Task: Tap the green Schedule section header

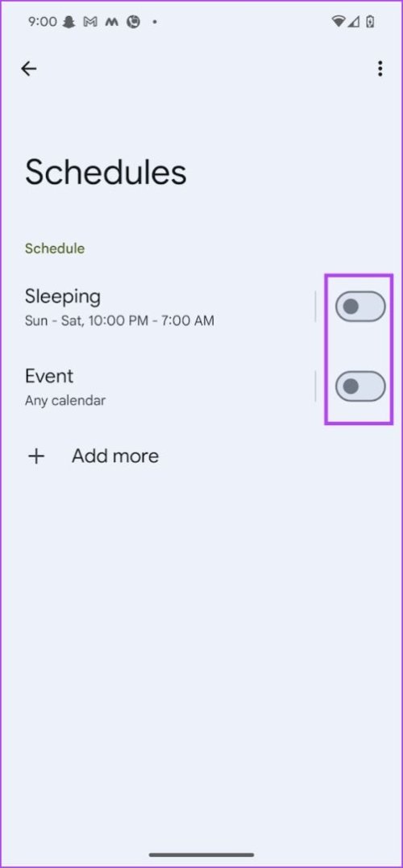Action: 55,248
